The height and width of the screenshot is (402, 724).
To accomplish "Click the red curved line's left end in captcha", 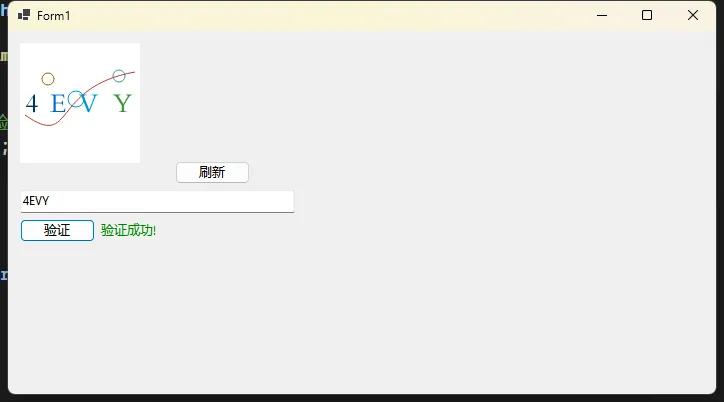I will click(27, 118).
